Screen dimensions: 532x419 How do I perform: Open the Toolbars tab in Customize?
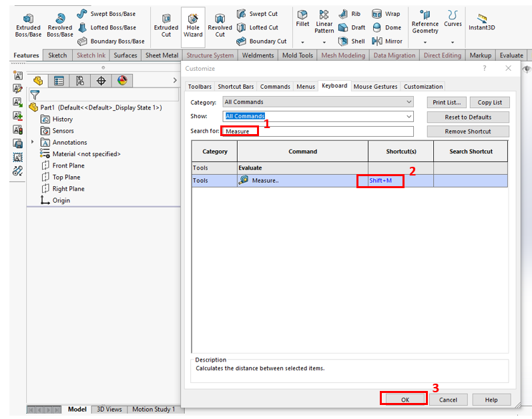click(x=200, y=87)
